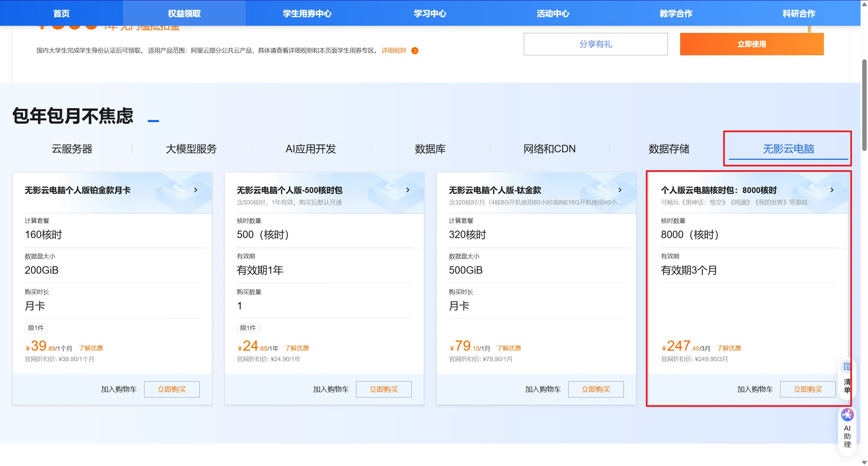The height and width of the screenshot is (466, 868).
Task: Open the 个人版云电脑核时包 8000核时 chevron
Action: (832, 190)
